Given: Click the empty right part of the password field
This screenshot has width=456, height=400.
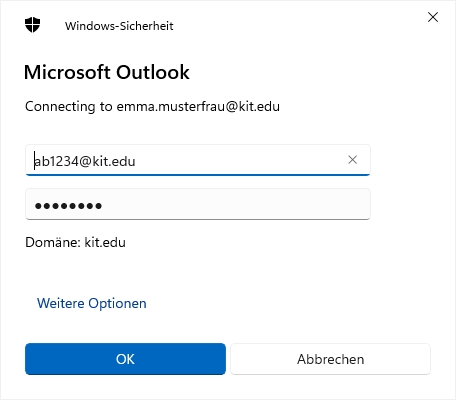Looking at the screenshot, I should pos(235,204).
